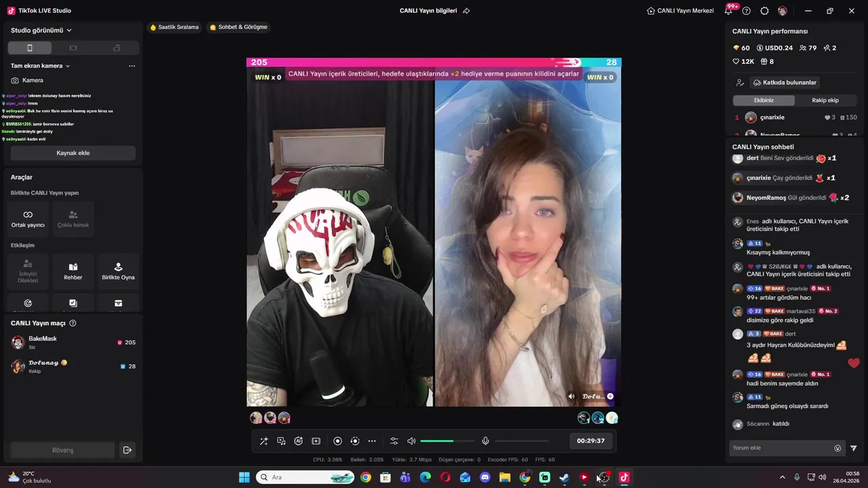The width and height of the screenshot is (868, 488).
Task: Start recording with the record button
Action: point(338,441)
